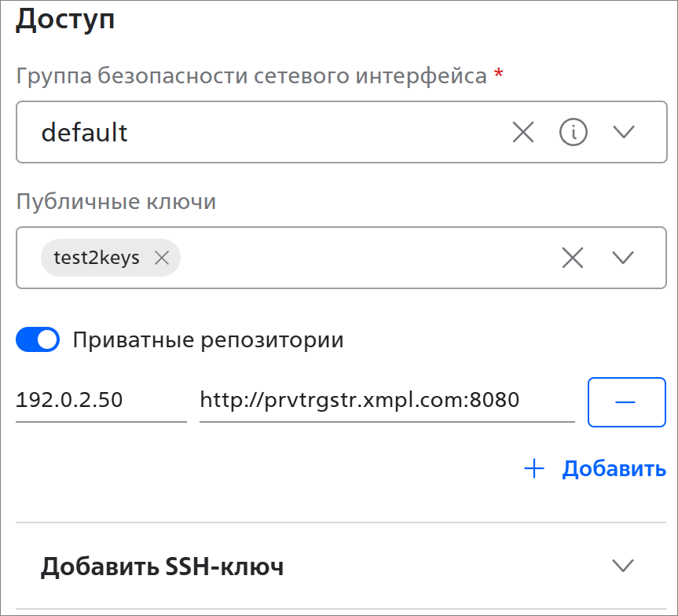Clear the default security group selection

pyautogui.click(x=522, y=132)
